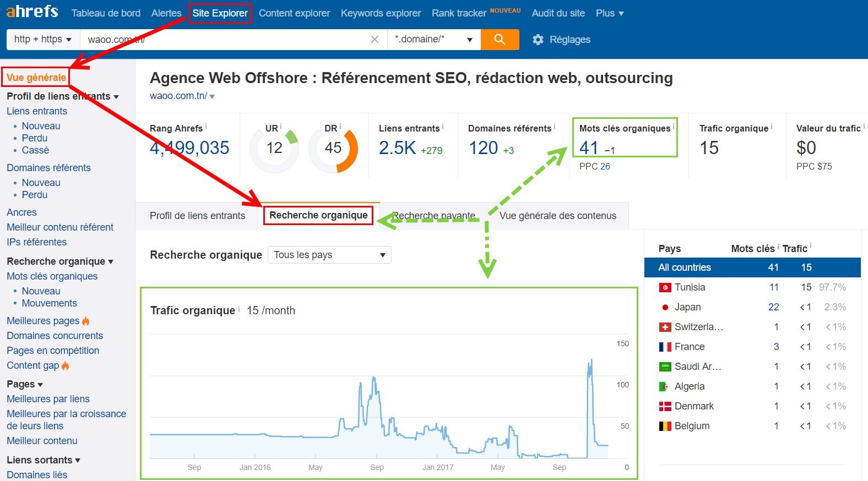Open Mouvements sidebar link
868x481 pixels.
pos(49,303)
